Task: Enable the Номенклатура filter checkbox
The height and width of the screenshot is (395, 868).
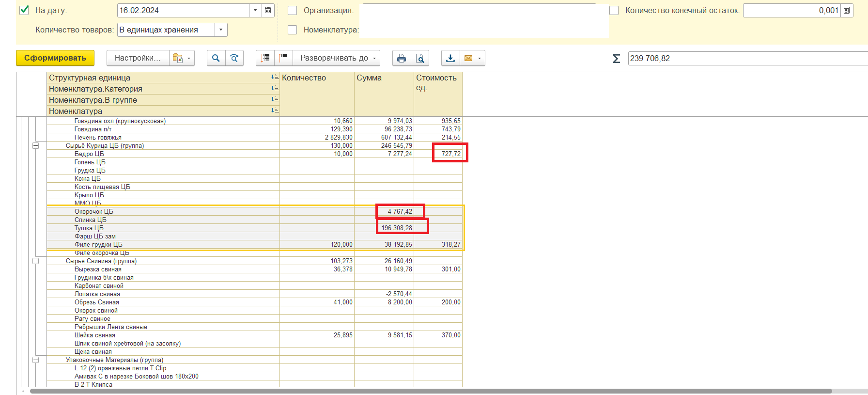Action: (x=293, y=30)
